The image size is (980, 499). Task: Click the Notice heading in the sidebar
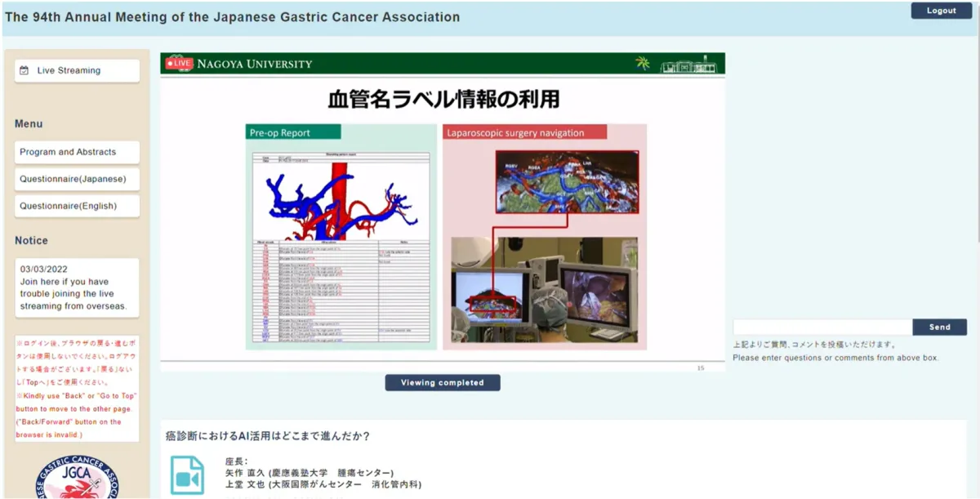point(31,241)
